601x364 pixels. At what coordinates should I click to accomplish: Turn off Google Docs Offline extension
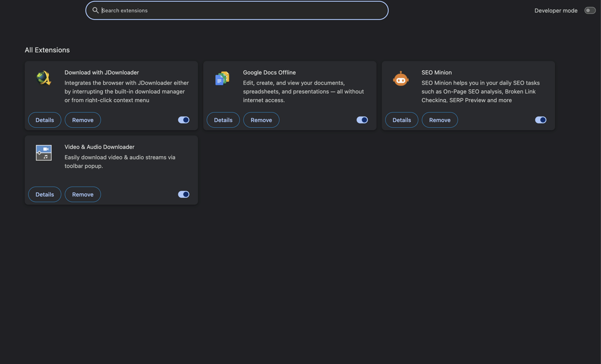coord(362,120)
